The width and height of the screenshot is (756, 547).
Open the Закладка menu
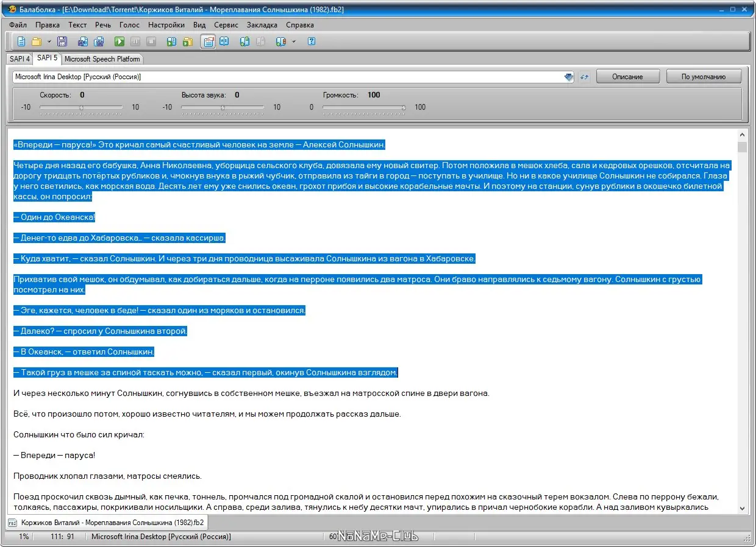(262, 25)
